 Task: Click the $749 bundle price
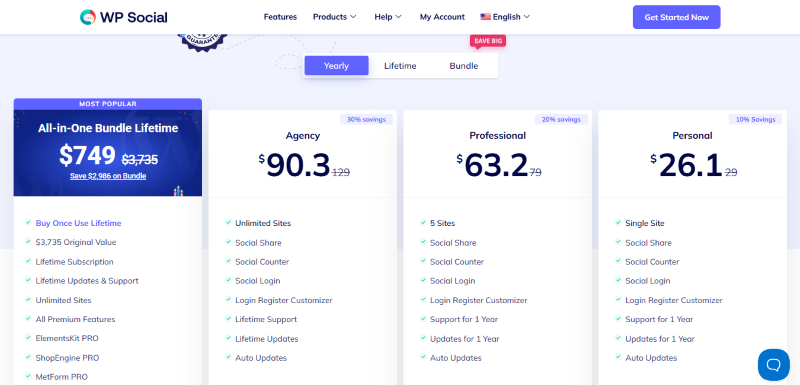pyautogui.click(x=87, y=156)
